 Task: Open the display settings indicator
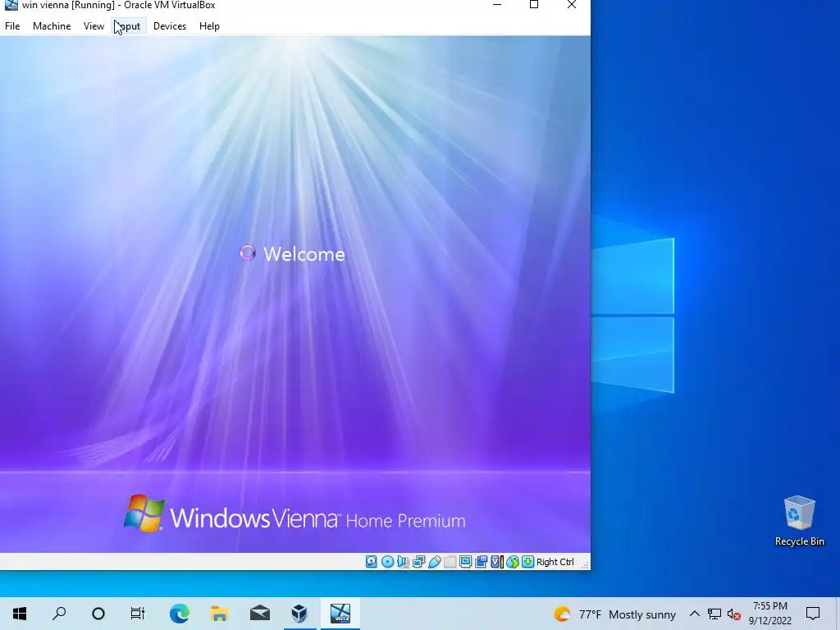tap(466, 561)
